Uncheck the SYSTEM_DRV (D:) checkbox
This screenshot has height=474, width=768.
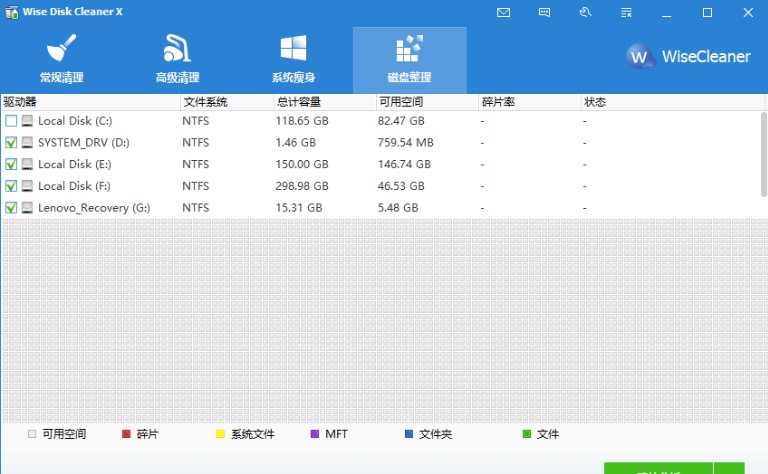point(11,143)
